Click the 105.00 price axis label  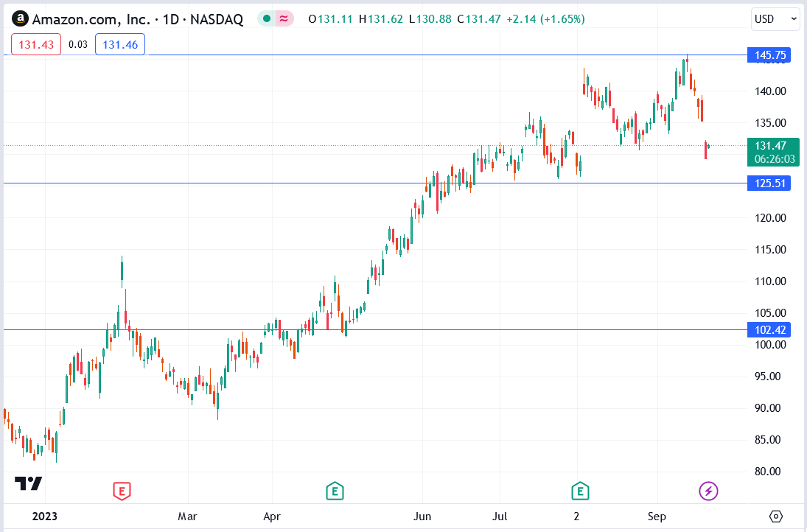770,313
